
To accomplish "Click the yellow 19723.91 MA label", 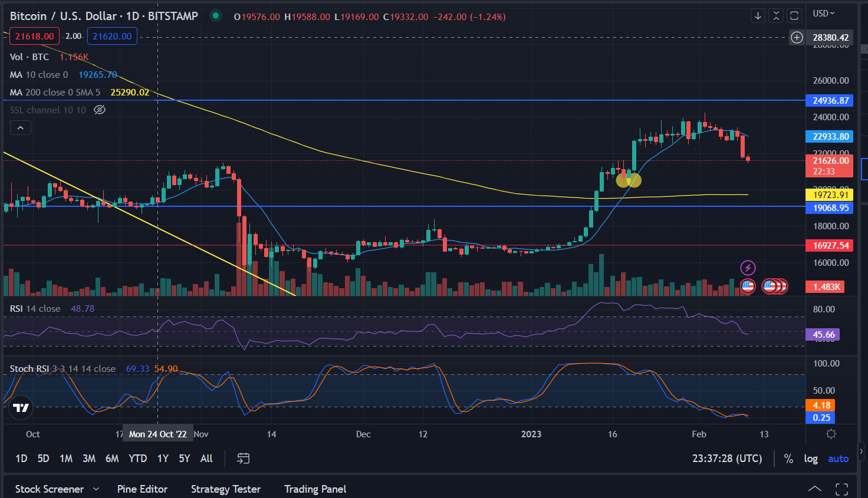I will pyautogui.click(x=830, y=195).
